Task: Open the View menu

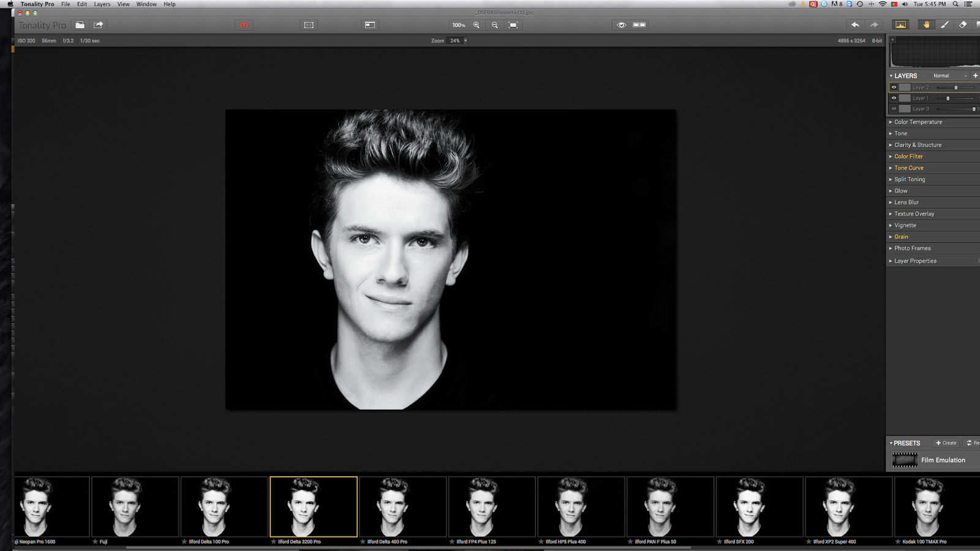Action: [x=123, y=4]
